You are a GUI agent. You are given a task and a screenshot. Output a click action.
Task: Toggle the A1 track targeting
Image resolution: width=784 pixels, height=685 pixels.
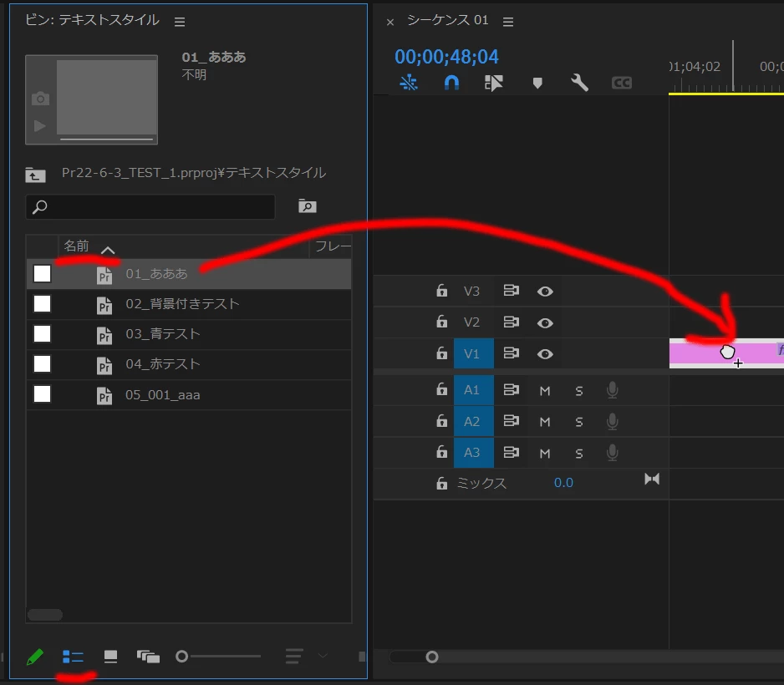point(474,390)
